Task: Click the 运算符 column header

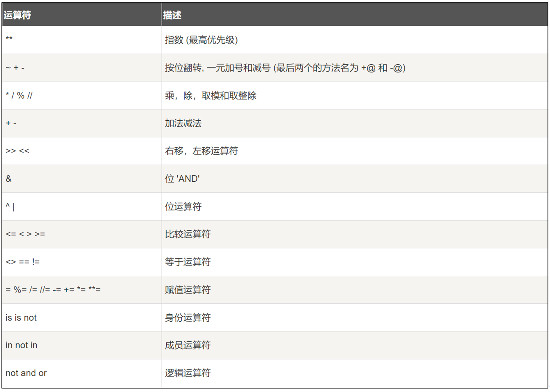Action: tap(17, 15)
